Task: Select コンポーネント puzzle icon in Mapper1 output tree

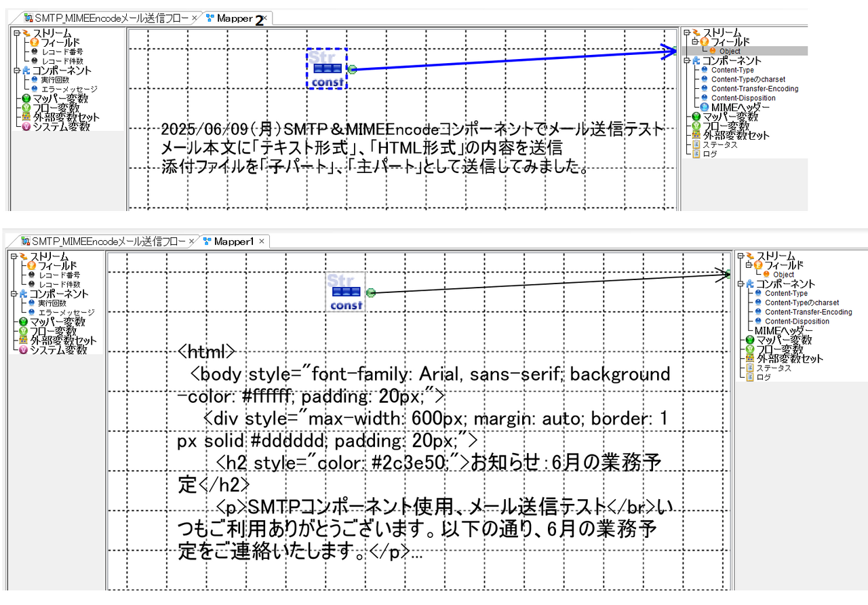Action: pyautogui.click(x=750, y=284)
